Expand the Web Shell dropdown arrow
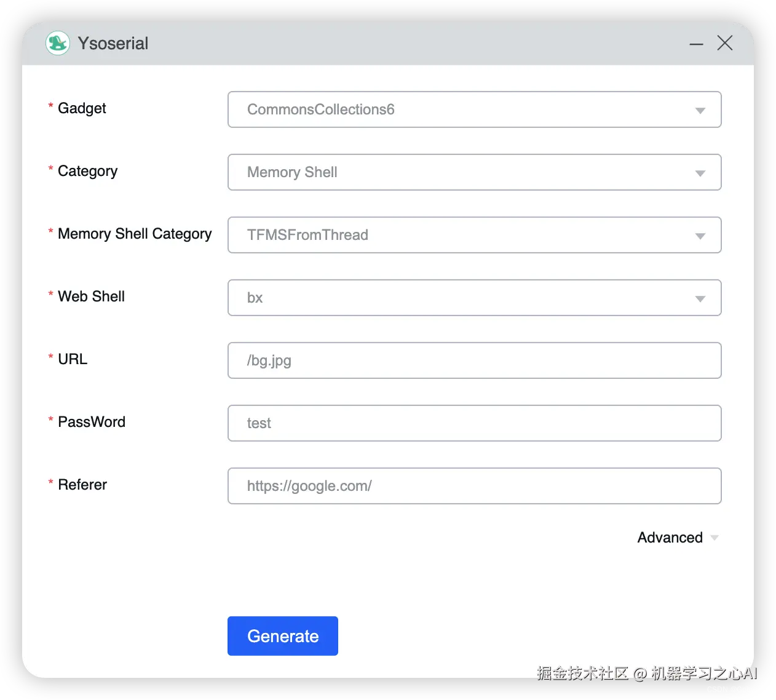776x700 pixels. coord(700,298)
